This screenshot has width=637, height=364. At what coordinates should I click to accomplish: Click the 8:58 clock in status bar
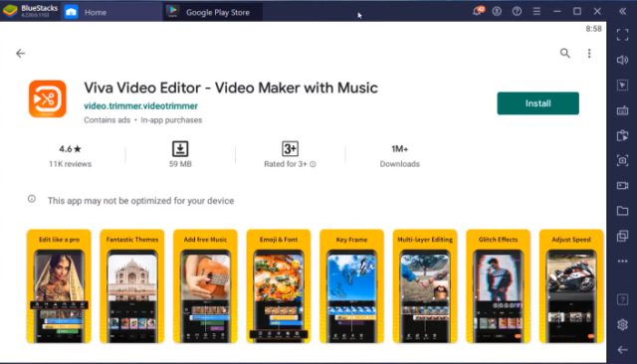tap(593, 29)
